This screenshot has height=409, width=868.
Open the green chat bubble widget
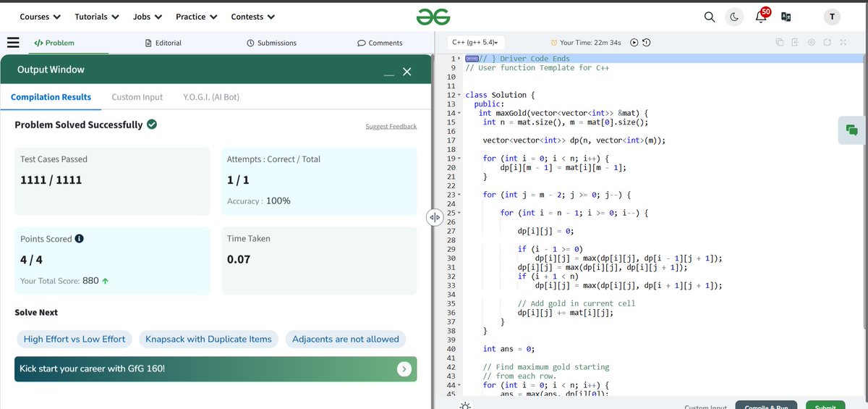852,130
